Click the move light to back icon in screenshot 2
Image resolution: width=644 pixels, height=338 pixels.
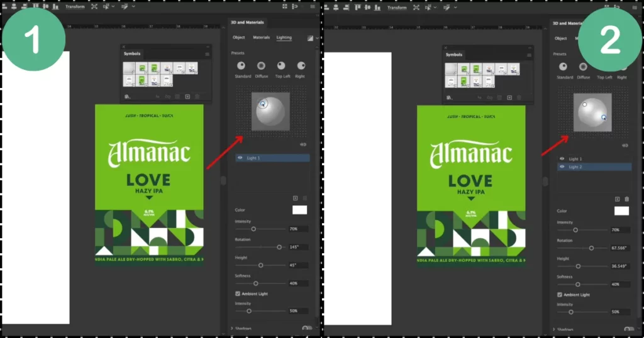point(625,145)
